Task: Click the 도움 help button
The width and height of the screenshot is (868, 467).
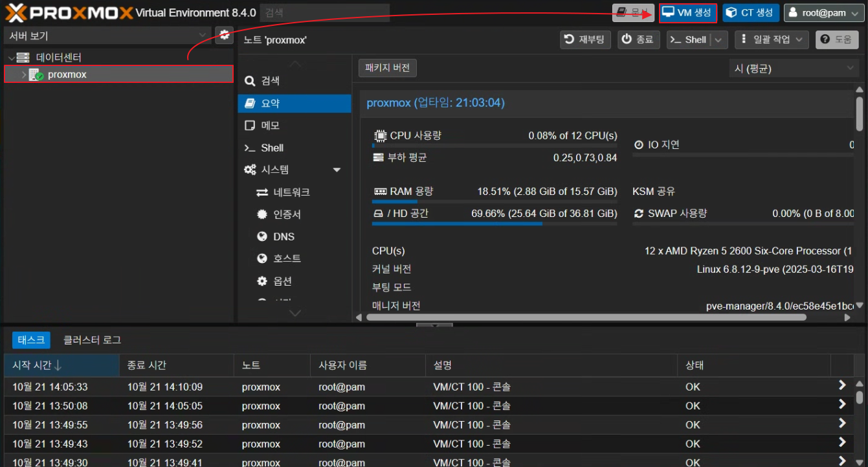Action: point(837,40)
